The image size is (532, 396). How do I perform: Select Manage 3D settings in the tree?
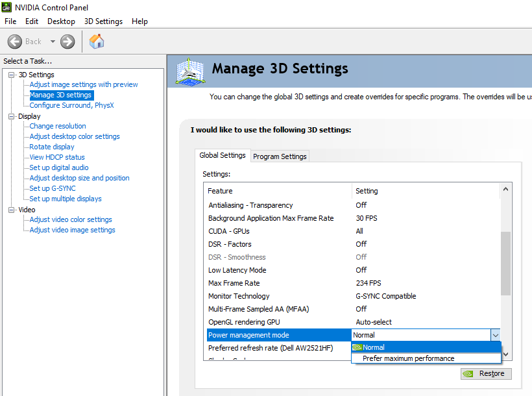click(61, 95)
